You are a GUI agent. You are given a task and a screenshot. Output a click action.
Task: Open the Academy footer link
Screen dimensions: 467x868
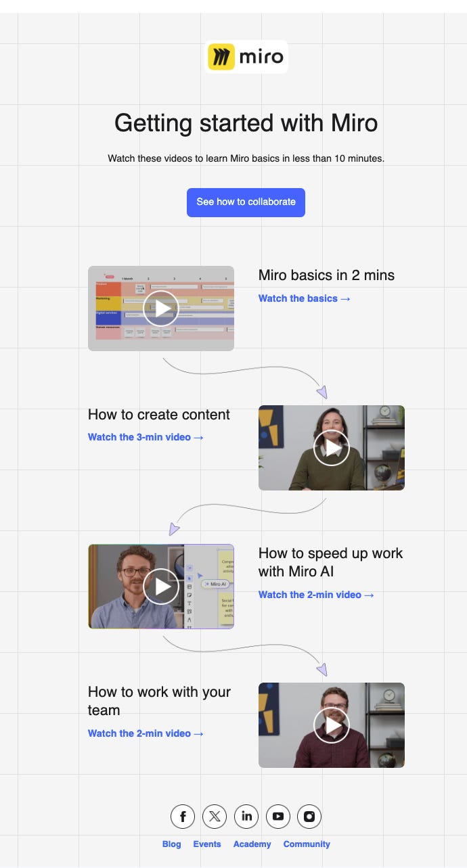[x=252, y=844]
